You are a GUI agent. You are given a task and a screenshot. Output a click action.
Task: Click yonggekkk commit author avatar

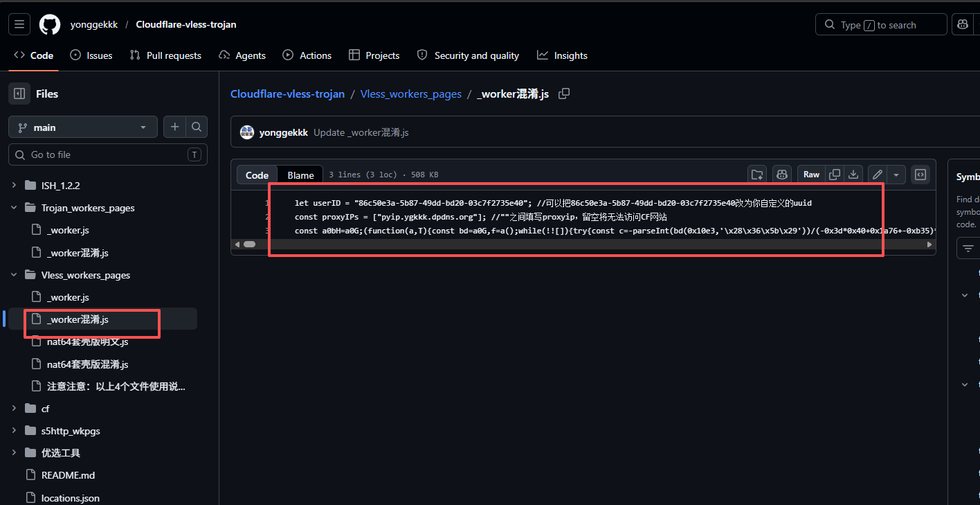click(247, 132)
